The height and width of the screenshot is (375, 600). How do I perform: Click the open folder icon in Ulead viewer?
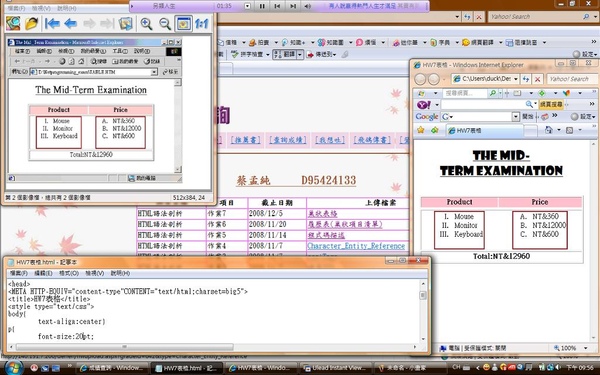[31, 23]
